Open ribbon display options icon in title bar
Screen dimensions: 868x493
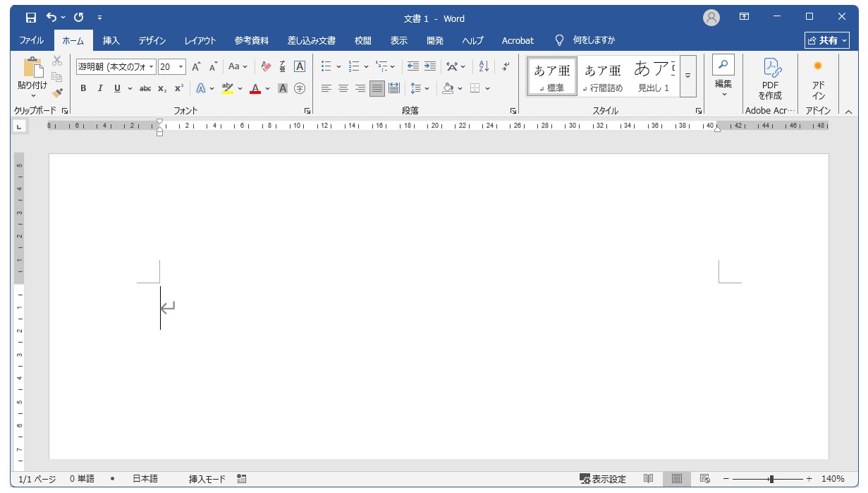point(744,17)
